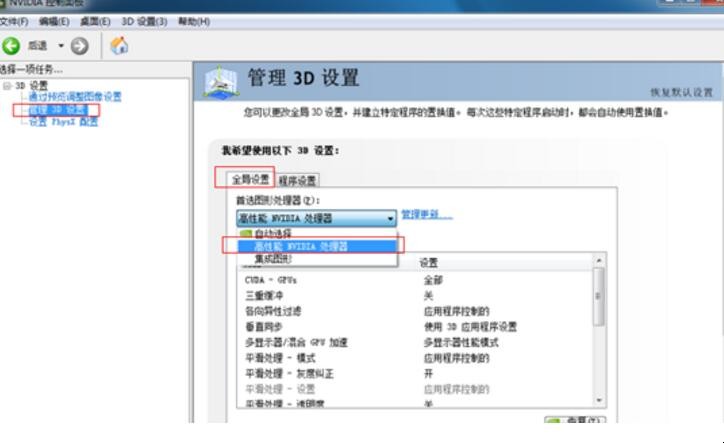
Task: Open the 桌面(E) menu
Action: click(x=95, y=21)
